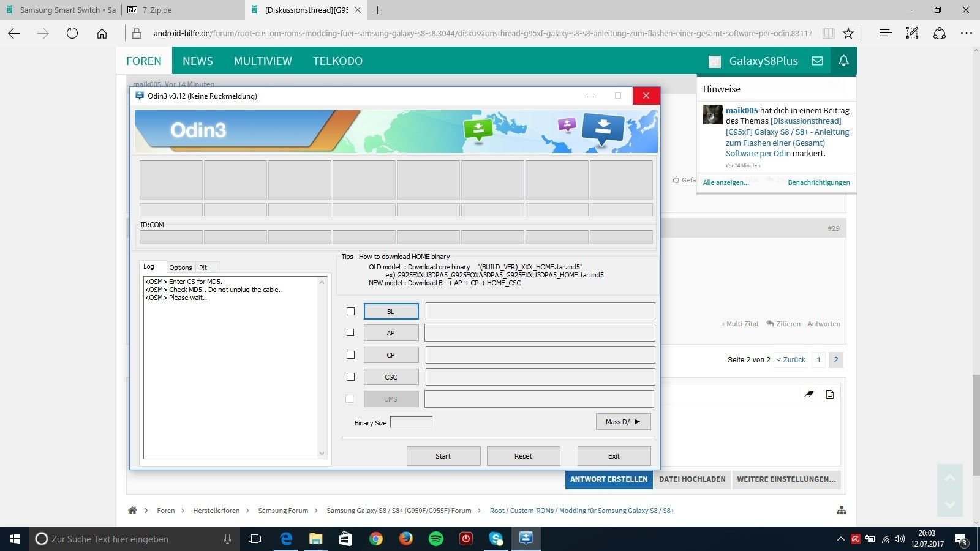Open forum sitemap icon at breadcrumb end
This screenshot has width=980, height=551.
click(x=842, y=510)
